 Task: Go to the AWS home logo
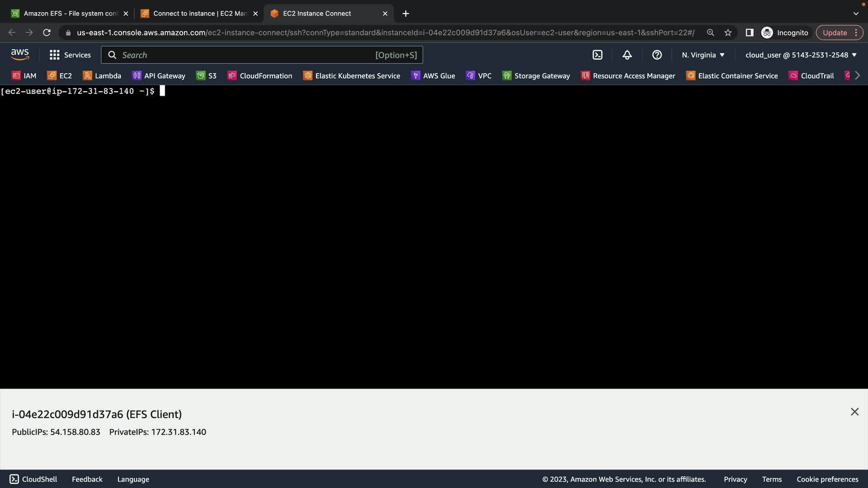20,55
